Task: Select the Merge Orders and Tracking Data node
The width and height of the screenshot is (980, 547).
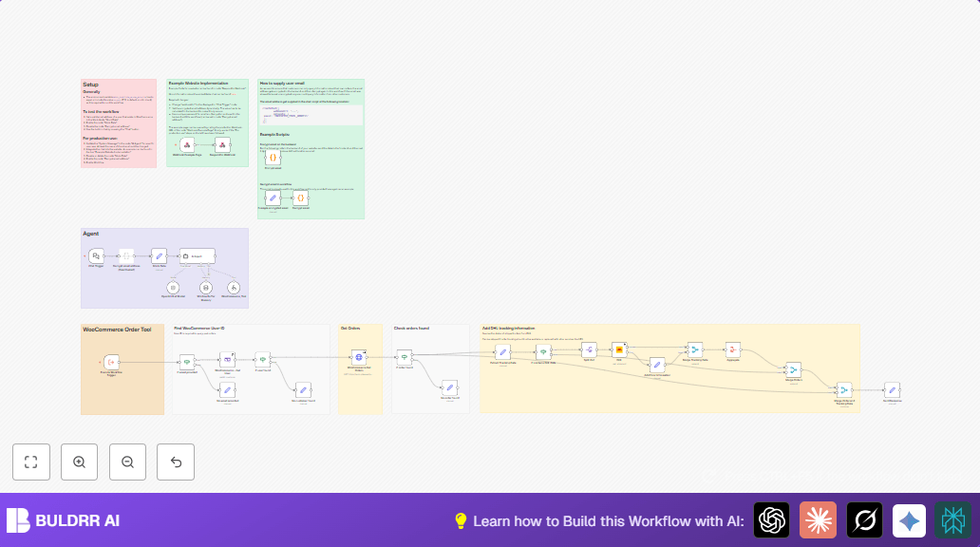Action: 844,390
